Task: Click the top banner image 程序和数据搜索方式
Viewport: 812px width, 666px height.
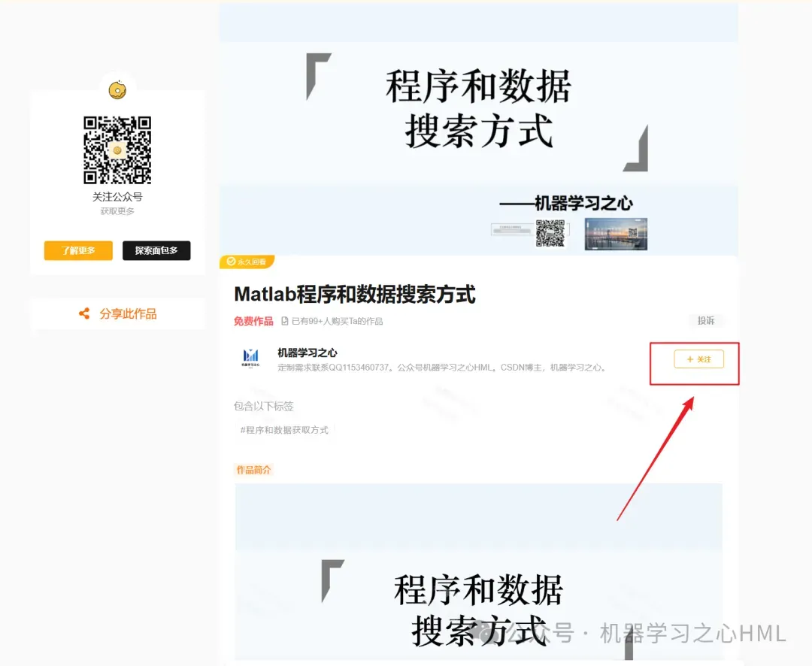Action: point(478,129)
